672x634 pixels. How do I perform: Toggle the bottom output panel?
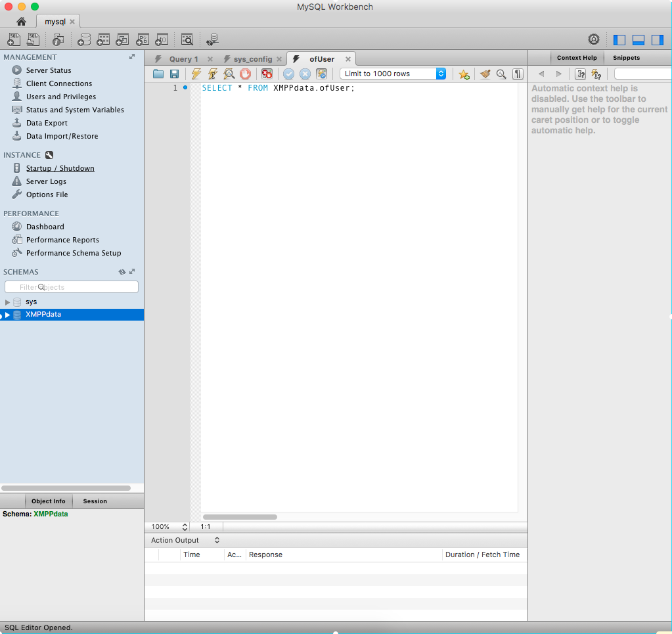click(638, 40)
